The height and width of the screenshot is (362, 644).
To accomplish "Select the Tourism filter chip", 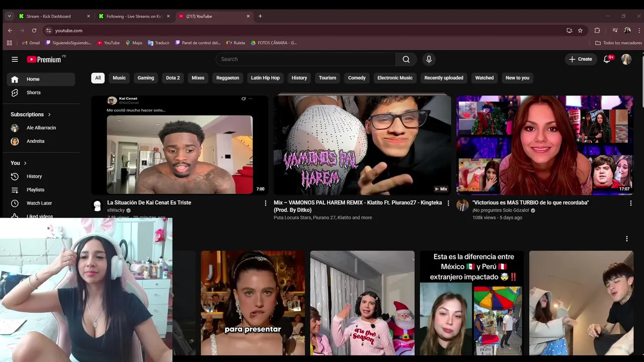I will [328, 78].
